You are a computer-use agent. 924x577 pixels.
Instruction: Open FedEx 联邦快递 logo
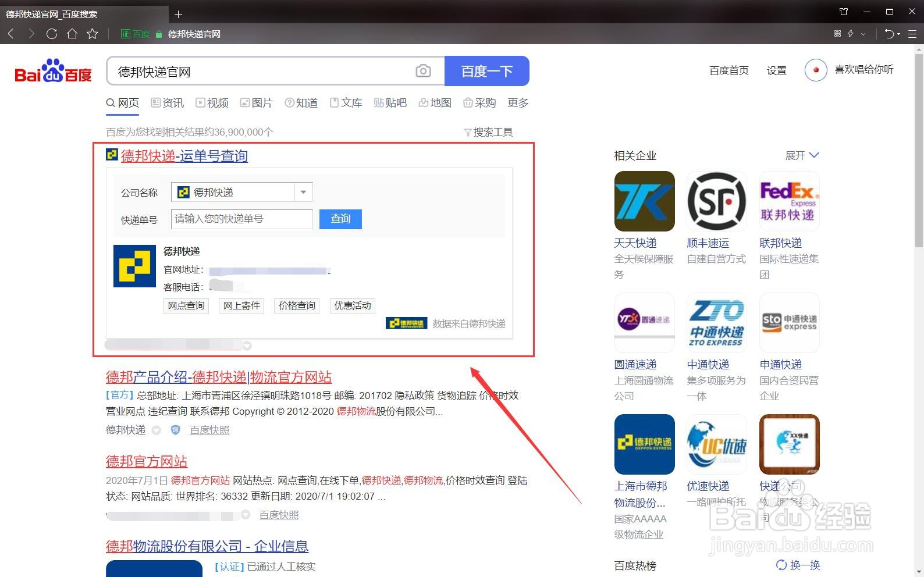[x=790, y=201]
